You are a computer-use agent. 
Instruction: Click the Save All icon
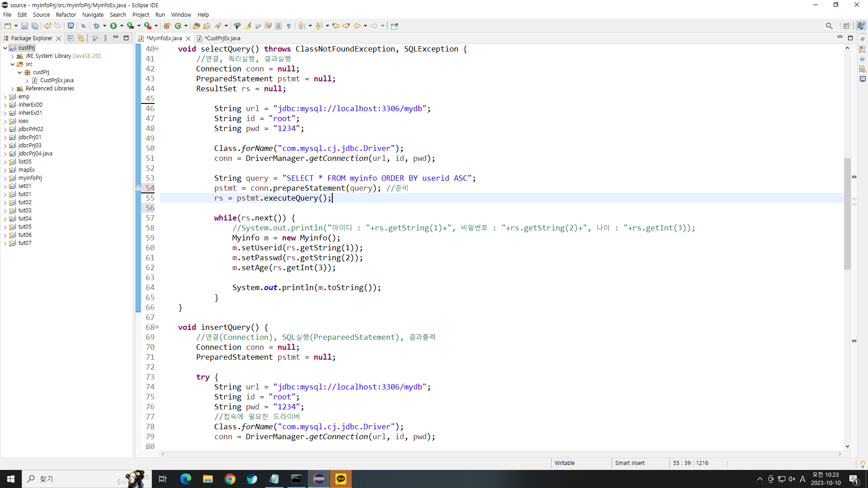[x=35, y=26]
